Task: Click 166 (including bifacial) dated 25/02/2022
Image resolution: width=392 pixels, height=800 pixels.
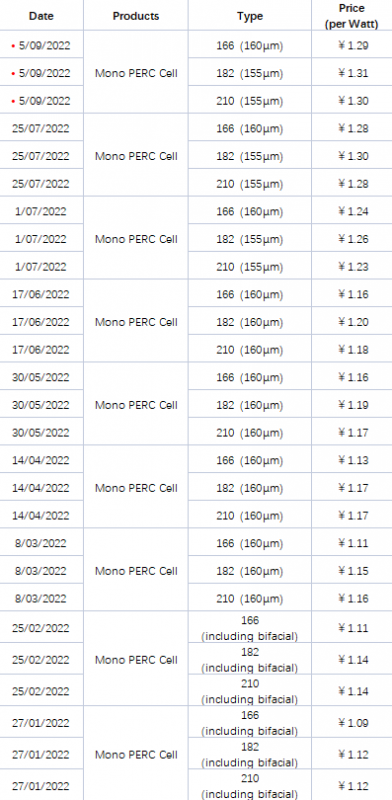Action: (250, 628)
